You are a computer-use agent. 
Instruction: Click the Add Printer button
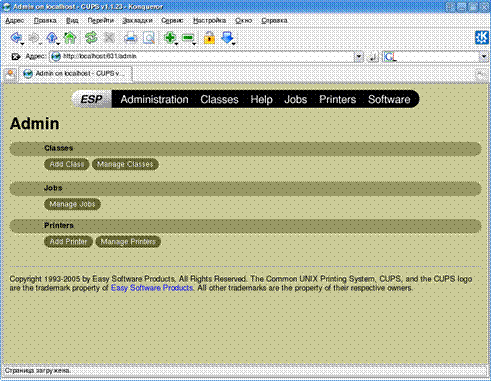68,242
